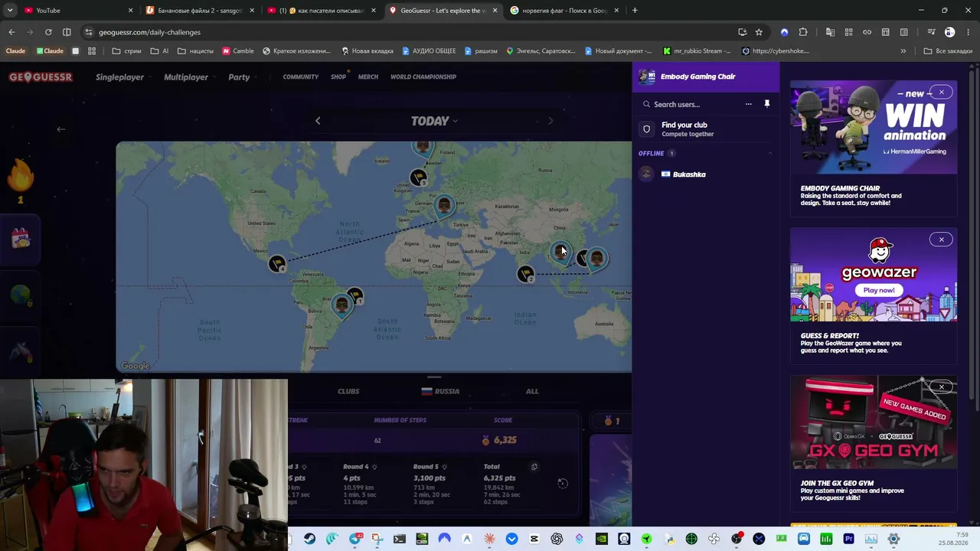Image resolution: width=980 pixels, height=551 pixels.
Task: Click the round 5 flag marker by the UK
Action: [x=418, y=178]
